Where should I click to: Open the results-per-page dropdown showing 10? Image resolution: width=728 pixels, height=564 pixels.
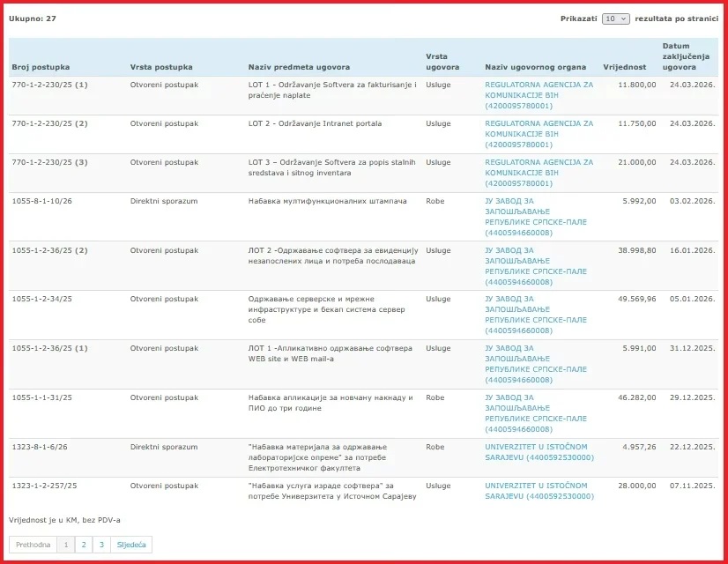pos(616,19)
